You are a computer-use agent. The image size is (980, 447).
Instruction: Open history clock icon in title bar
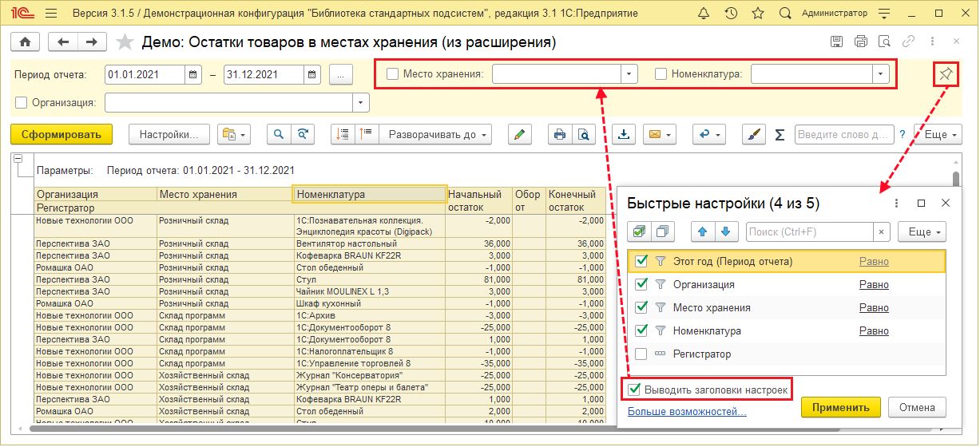click(731, 14)
